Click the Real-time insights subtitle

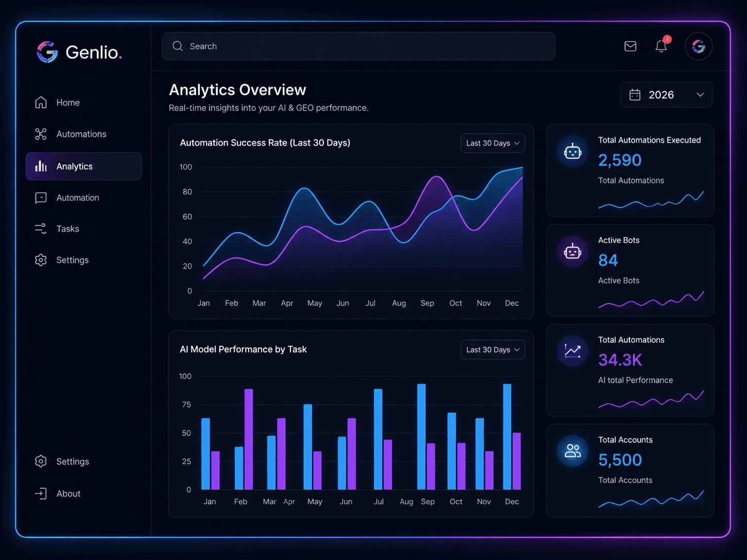(269, 108)
